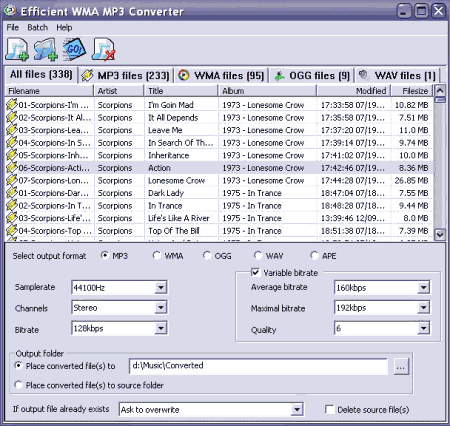Open the Samplerate dropdown
450x426 pixels.
click(161, 287)
